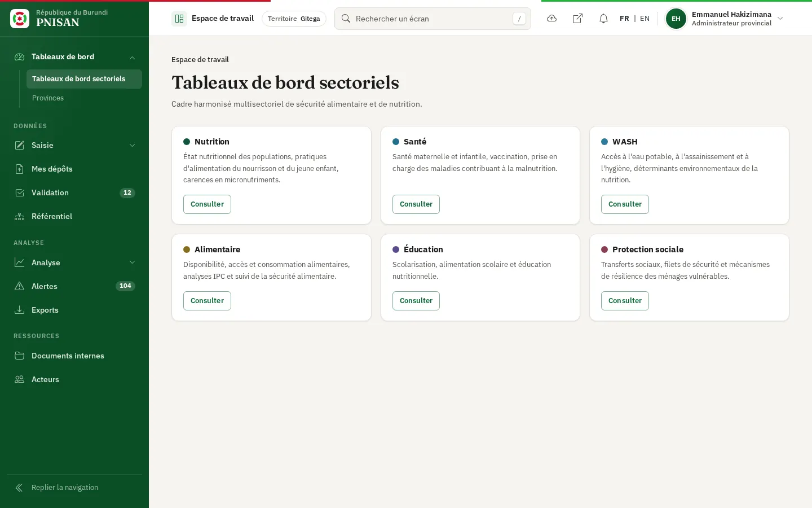Viewport: 812px width, 508px height.
Task: Click the Acteurs people icon
Action: click(20, 379)
